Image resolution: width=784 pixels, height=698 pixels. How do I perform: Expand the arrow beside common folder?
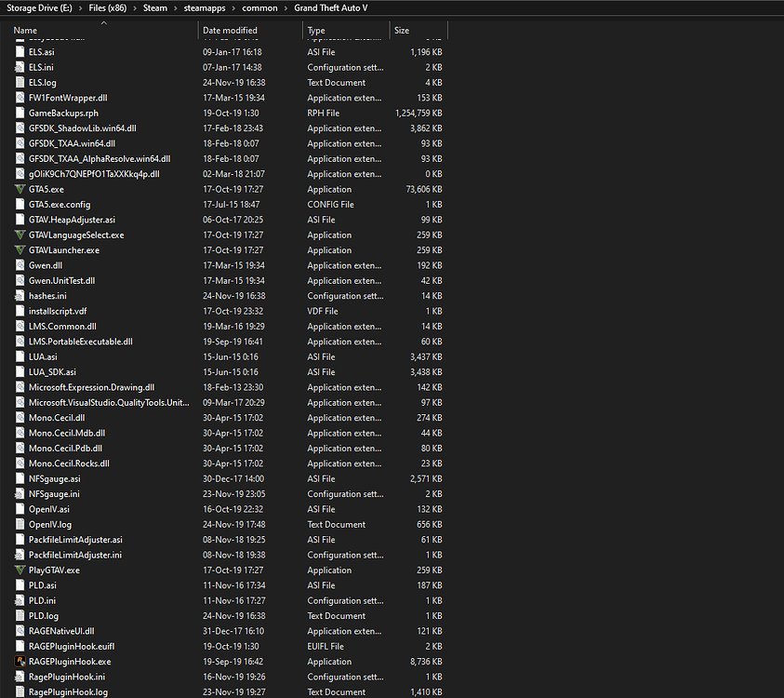pyautogui.click(x=284, y=7)
